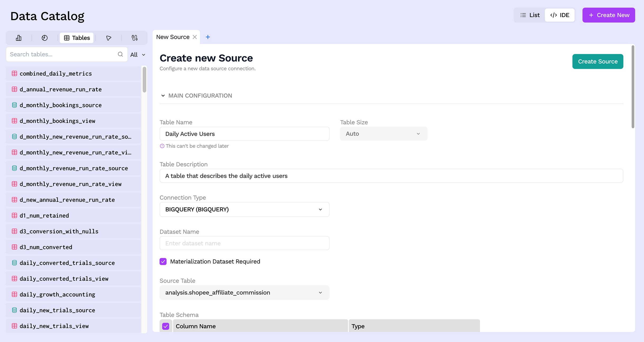
Task: Click the arrow-shaped icon tab
Action: coord(109,38)
